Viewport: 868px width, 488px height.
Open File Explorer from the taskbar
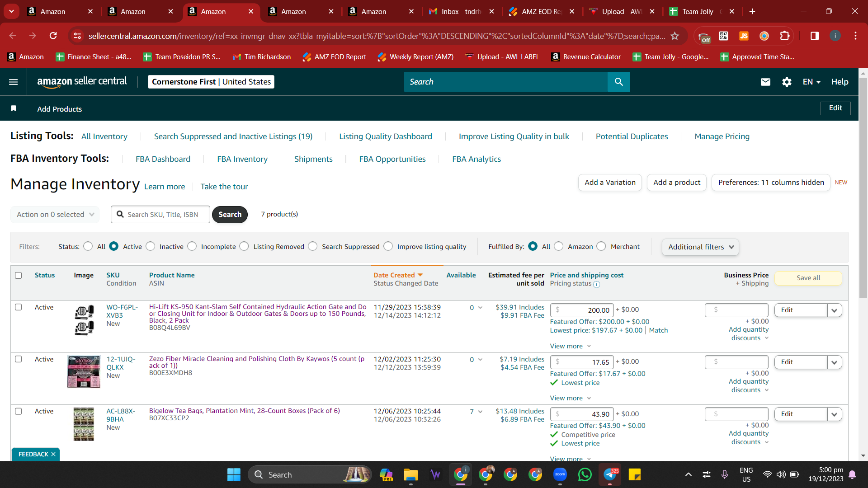410,474
